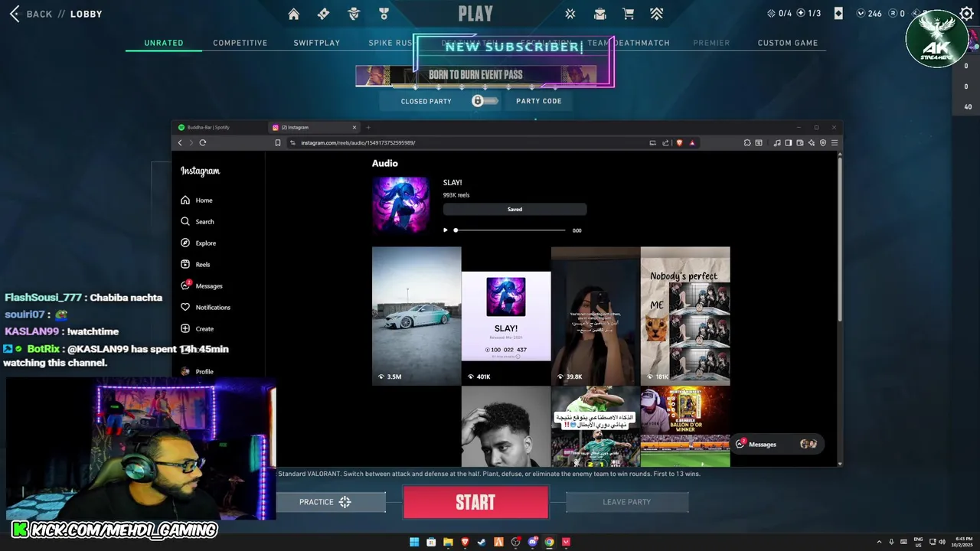Open Instagram Messages in sidebar
Image resolution: width=980 pixels, height=551 pixels.
(x=201, y=285)
